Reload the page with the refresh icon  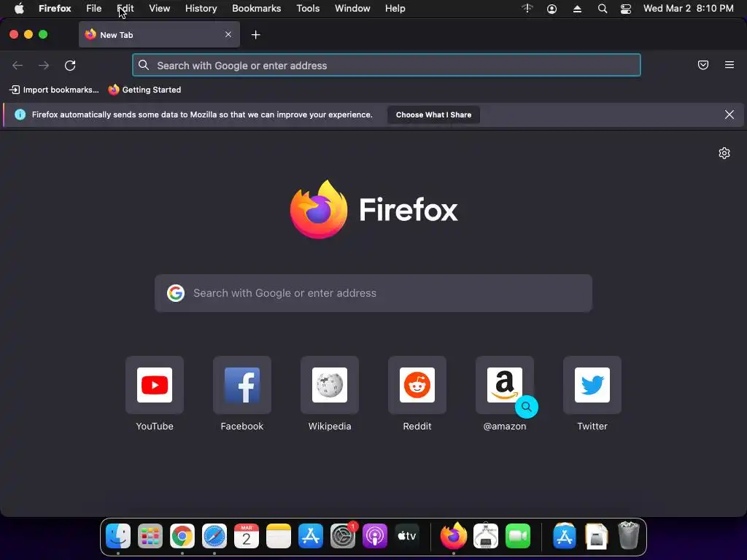pyautogui.click(x=70, y=65)
